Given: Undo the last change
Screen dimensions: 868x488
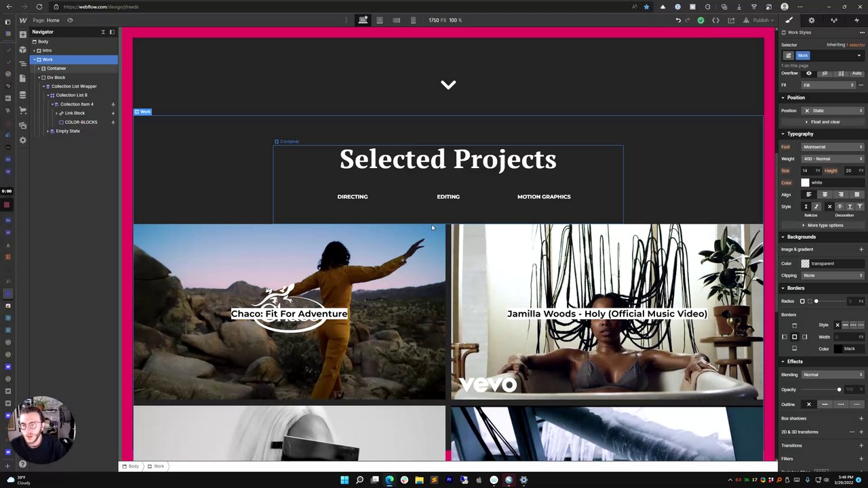Looking at the screenshot, I should 677,20.
